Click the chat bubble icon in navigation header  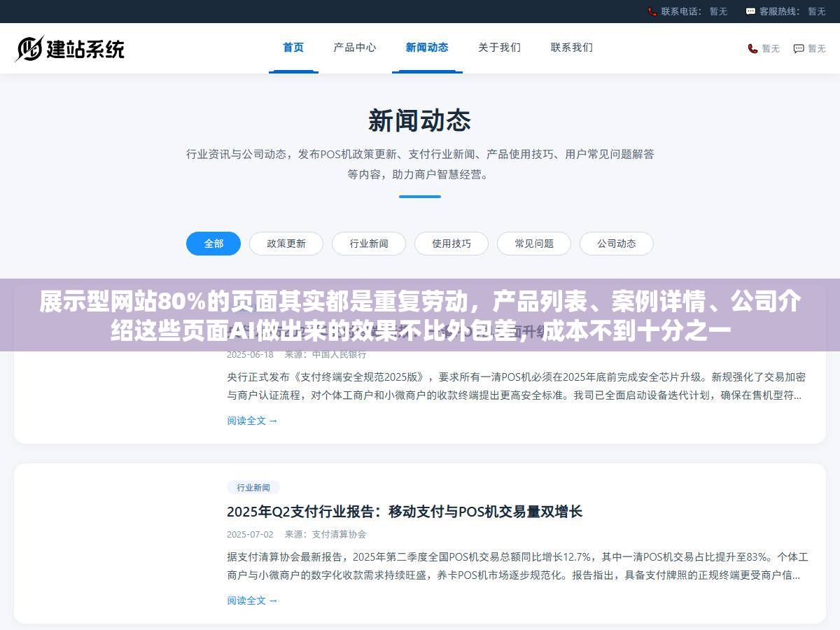point(799,48)
